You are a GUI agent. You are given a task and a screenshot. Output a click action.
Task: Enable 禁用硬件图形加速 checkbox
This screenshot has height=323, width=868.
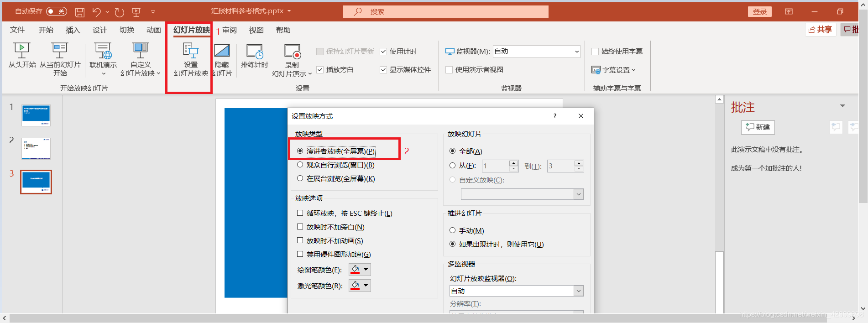point(300,254)
